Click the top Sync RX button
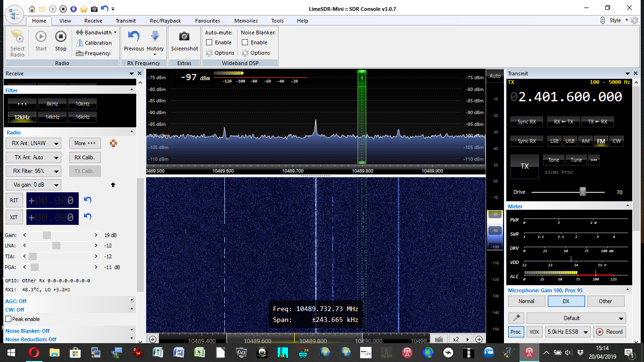644x362 pixels. [527, 122]
